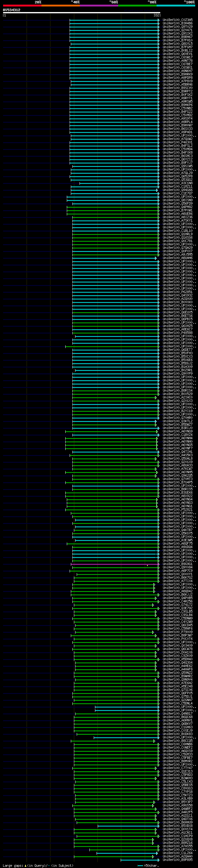Select the UniRef100_B7U4P5 label
Screen dimensions: 198x868
coord(178,483)
